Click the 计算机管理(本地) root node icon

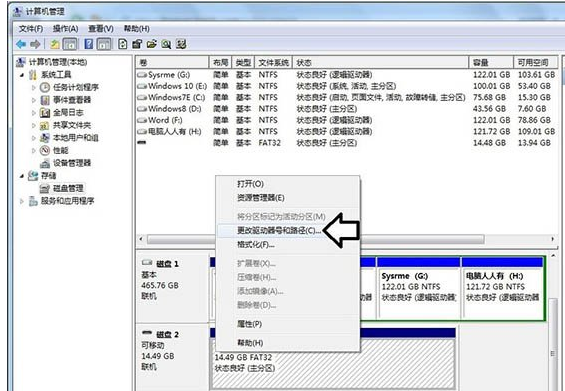click(21, 62)
